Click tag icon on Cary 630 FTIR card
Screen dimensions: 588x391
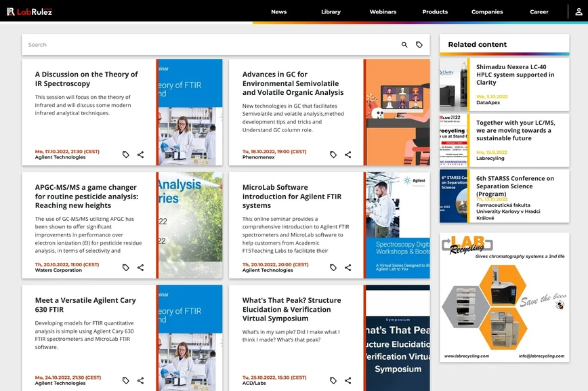point(125,380)
